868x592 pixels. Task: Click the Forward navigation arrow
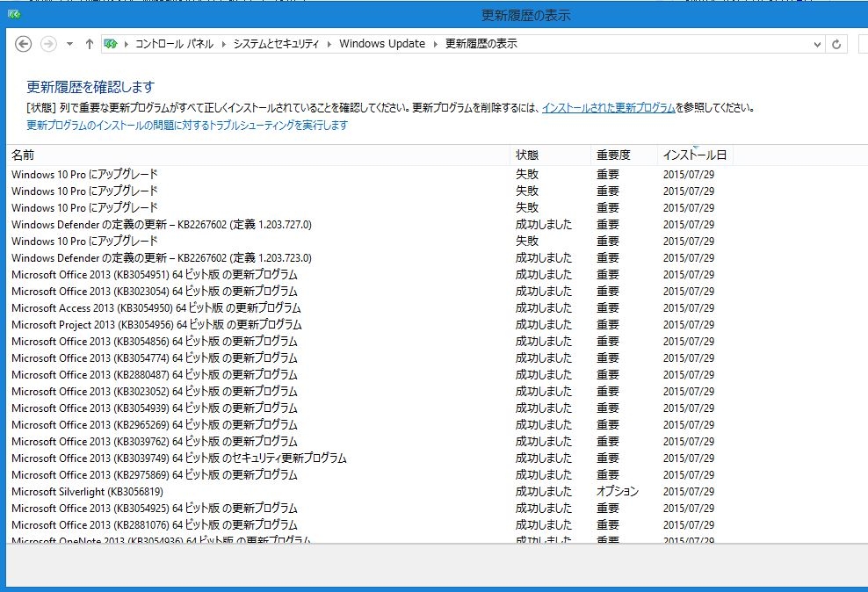point(48,44)
